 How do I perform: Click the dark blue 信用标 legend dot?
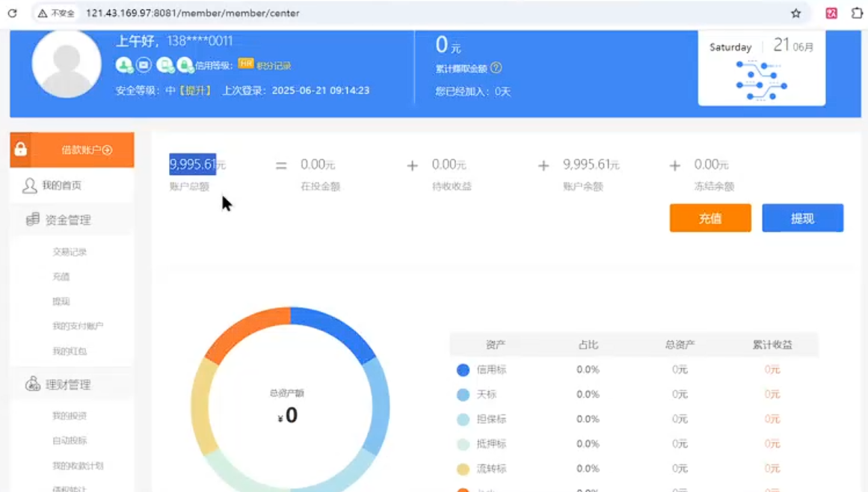click(464, 369)
